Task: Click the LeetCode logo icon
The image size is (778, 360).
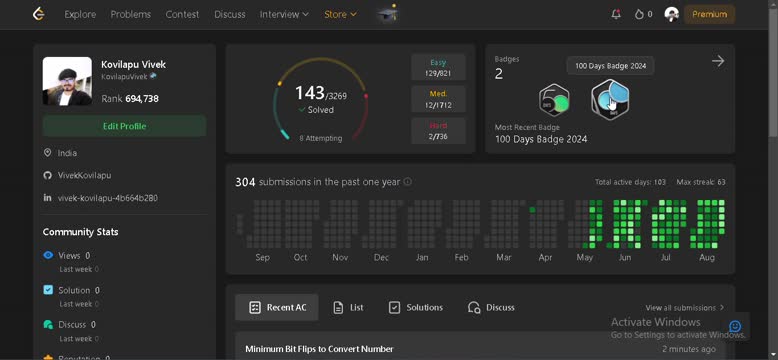Action: (x=39, y=14)
